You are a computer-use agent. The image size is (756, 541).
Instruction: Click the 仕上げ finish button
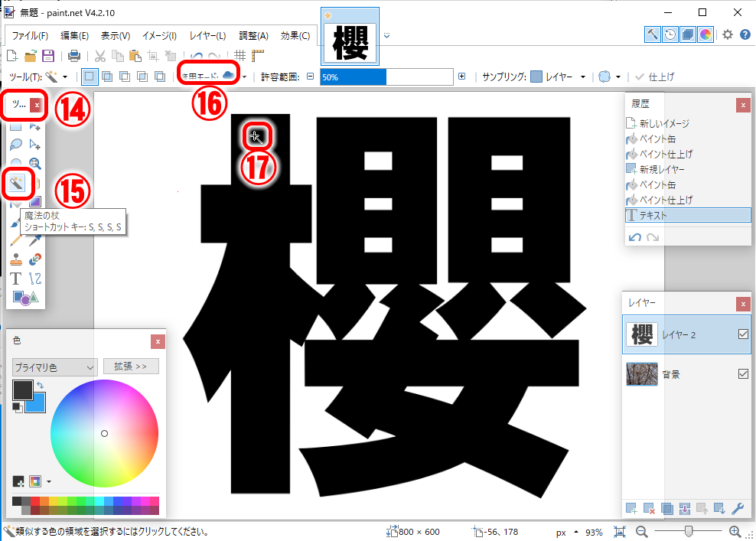[655, 77]
